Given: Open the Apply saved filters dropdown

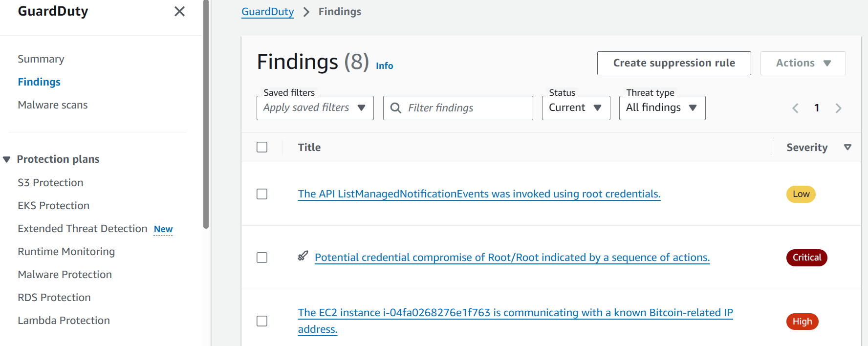Looking at the screenshot, I should [315, 108].
